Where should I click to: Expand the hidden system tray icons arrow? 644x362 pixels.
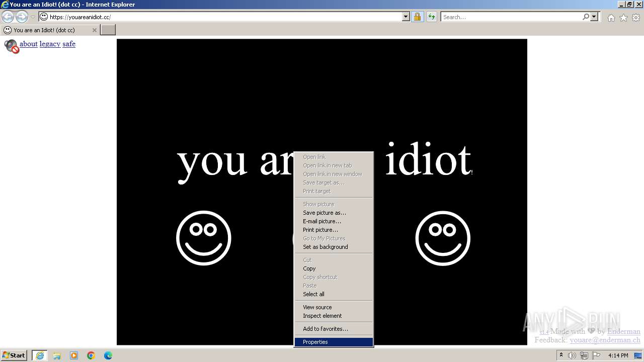pyautogui.click(x=561, y=355)
